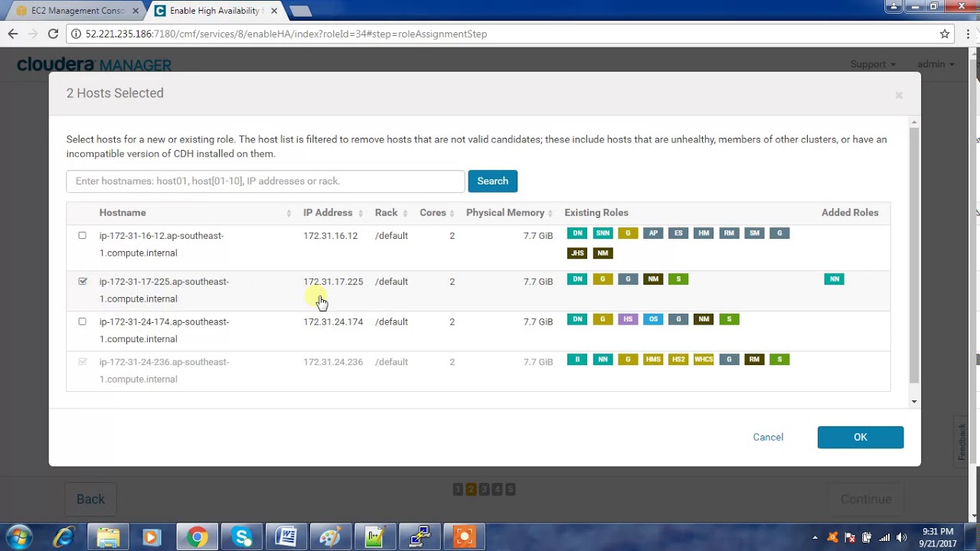Viewport: 980px width, 551px height.
Task: Click the HMS role badge on host 172.31.24.236
Action: point(653,360)
